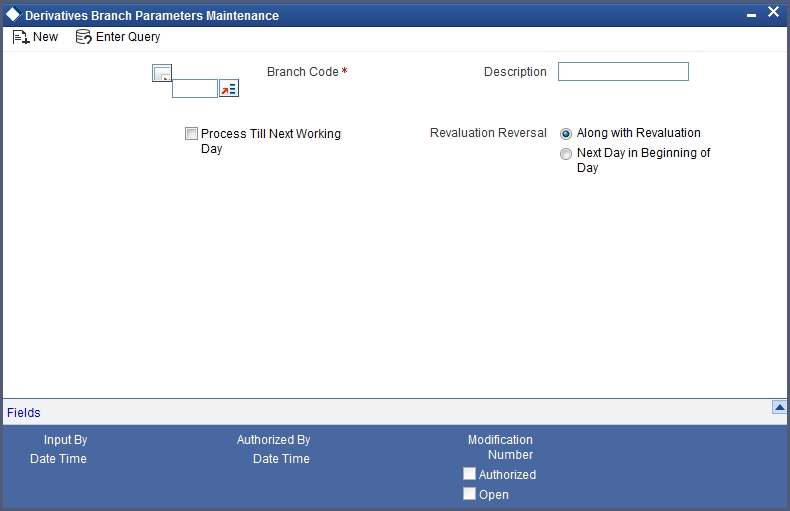The height and width of the screenshot is (511, 790).
Task: Toggle Process Till Next Working Day checkbox
Action: 191,134
